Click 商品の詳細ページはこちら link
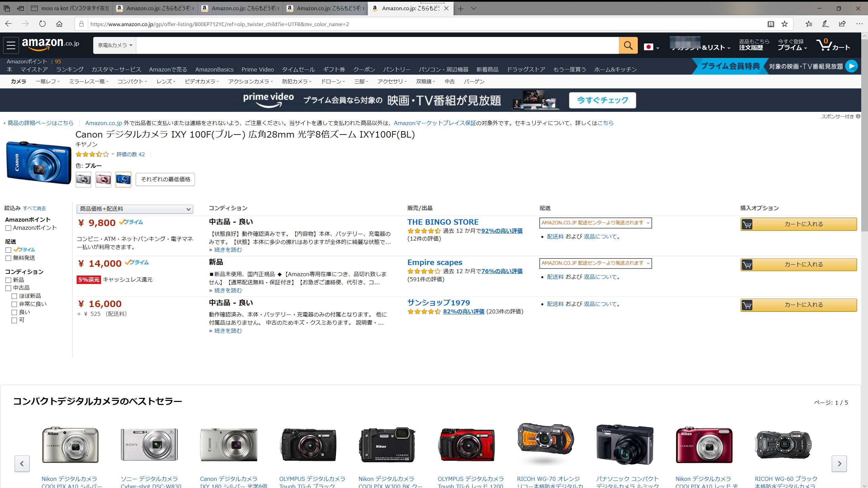Screen dimensions: 868x488 [40, 123]
